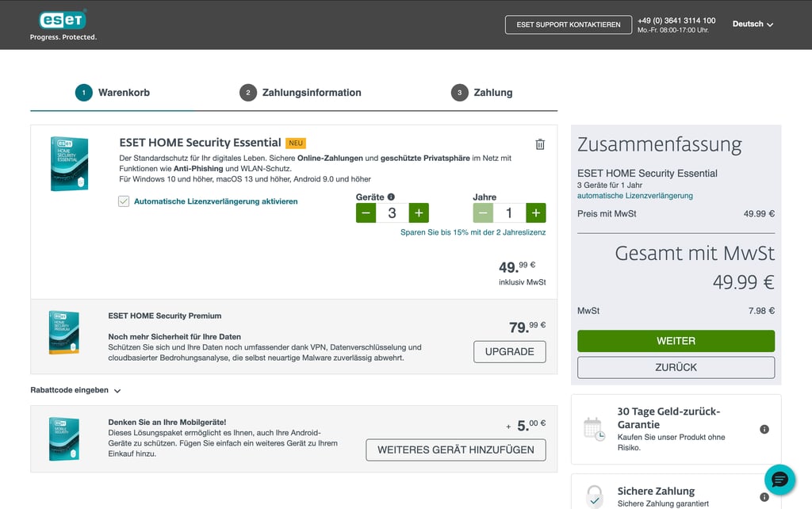This screenshot has width=812, height=509.
Task: Click the ESET HOME Security Premium title
Action: (165, 316)
